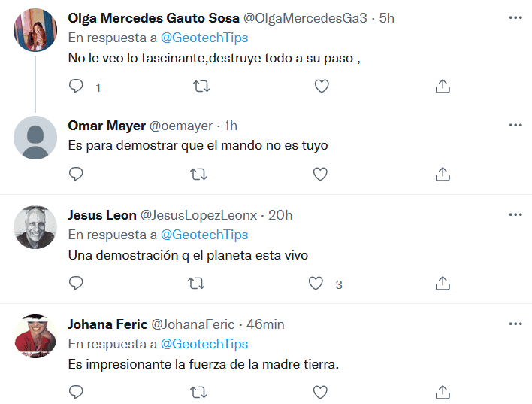Reply to Johana Feric's tweet

pyautogui.click(x=76, y=392)
